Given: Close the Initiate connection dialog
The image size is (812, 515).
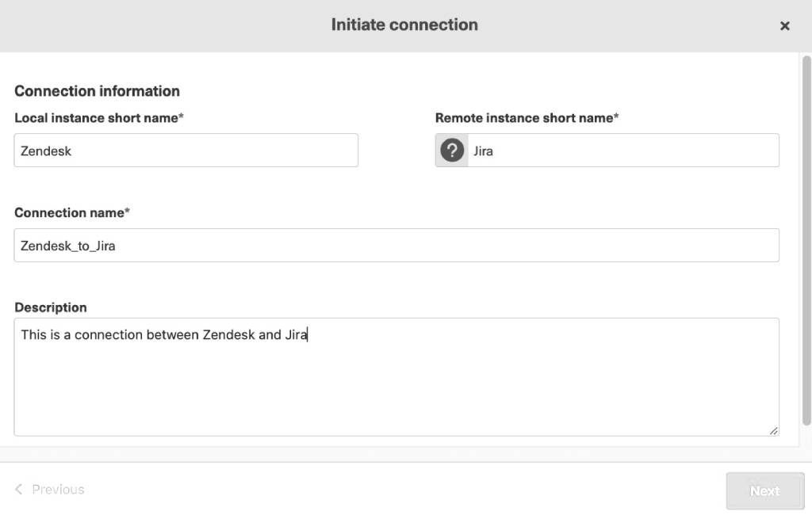Looking at the screenshot, I should coord(784,26).
